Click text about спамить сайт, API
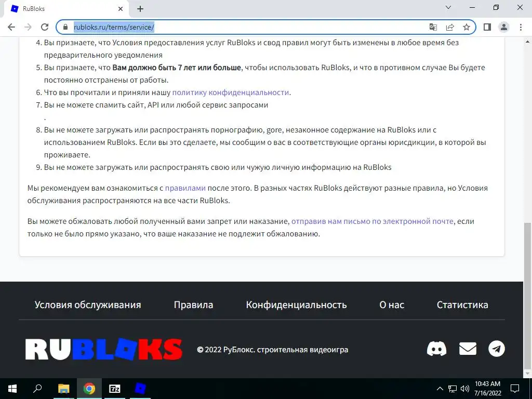The image size is (532, 399). coord(156,105)
